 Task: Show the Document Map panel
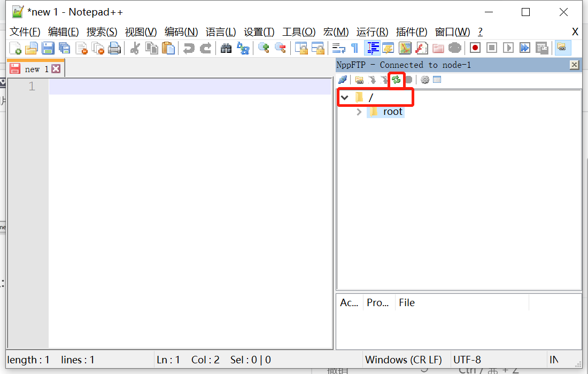click(x=405, y=48)
